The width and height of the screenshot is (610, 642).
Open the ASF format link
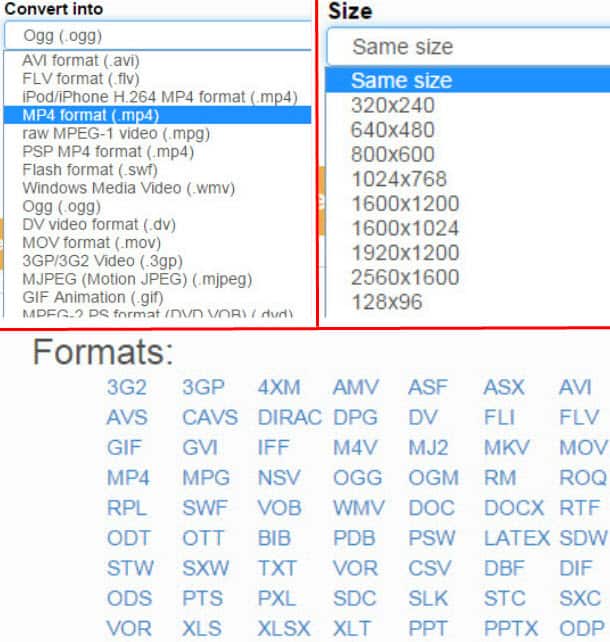pos(428,387)
